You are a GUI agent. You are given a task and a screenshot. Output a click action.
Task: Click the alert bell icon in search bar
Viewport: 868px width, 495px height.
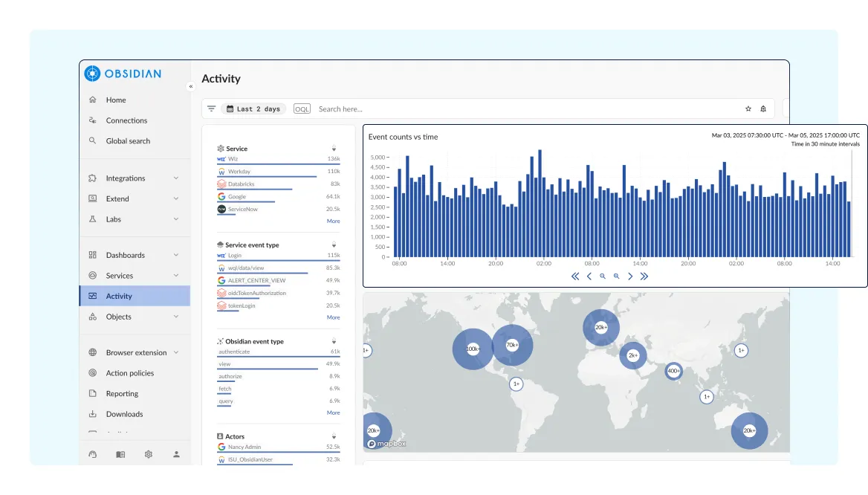(762, 109)
